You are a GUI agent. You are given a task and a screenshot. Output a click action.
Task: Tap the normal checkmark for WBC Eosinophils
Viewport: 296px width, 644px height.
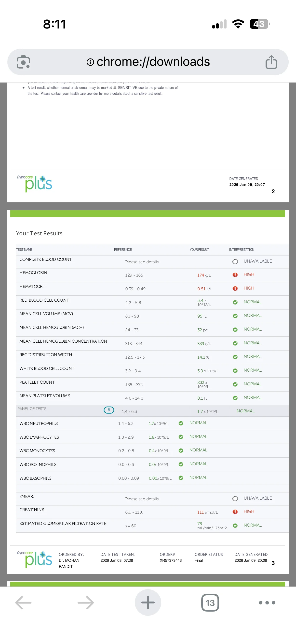(x=181, y=464)
